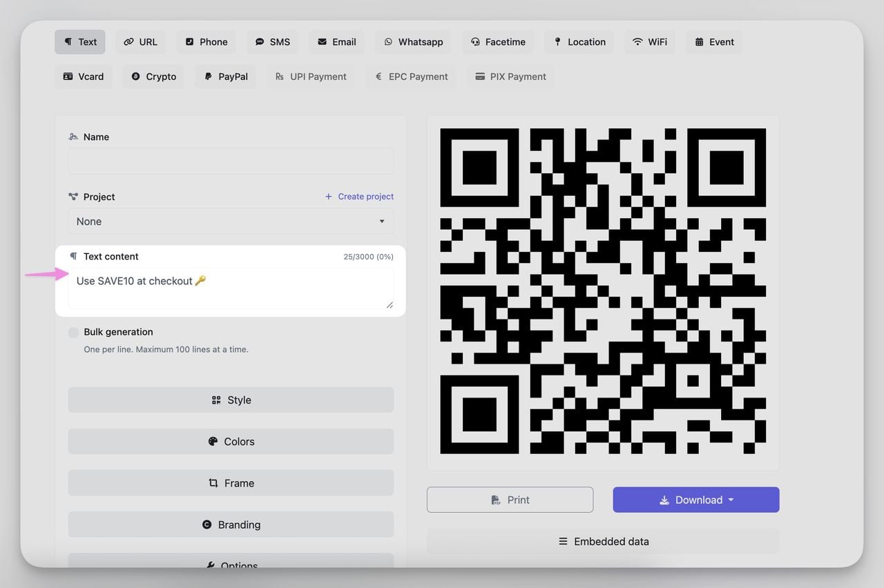Click the signature icon beside Name
The height and width of the screenshot is (588, 884).
[x=73, y=137]
